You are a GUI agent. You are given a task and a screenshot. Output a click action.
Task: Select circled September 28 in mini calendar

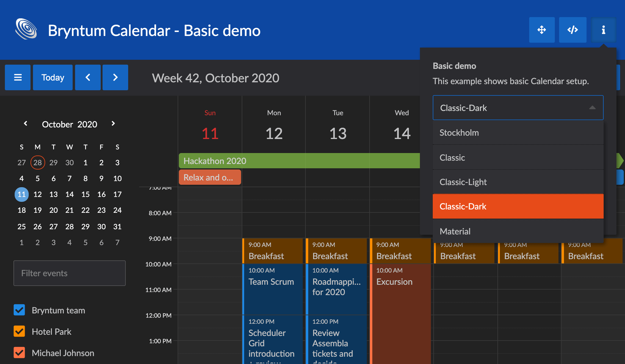pos(38,162)
